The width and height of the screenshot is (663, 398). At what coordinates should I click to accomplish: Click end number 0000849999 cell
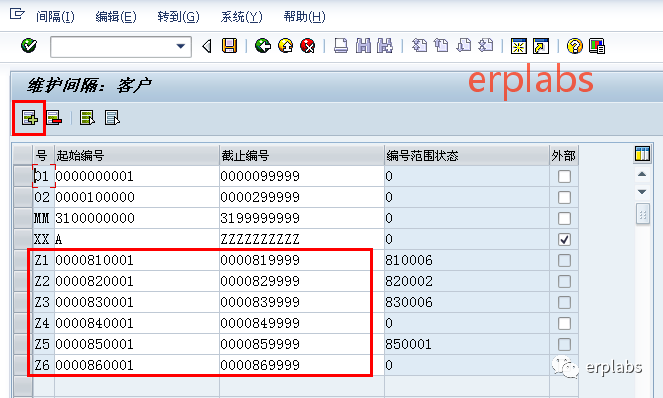point(301,324)
